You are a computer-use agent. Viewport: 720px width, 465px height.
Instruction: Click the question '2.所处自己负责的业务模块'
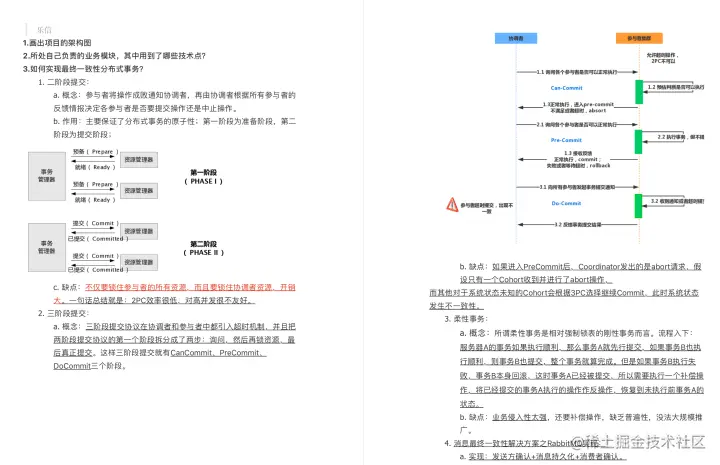pyautogui.click(x=114, y=56)
